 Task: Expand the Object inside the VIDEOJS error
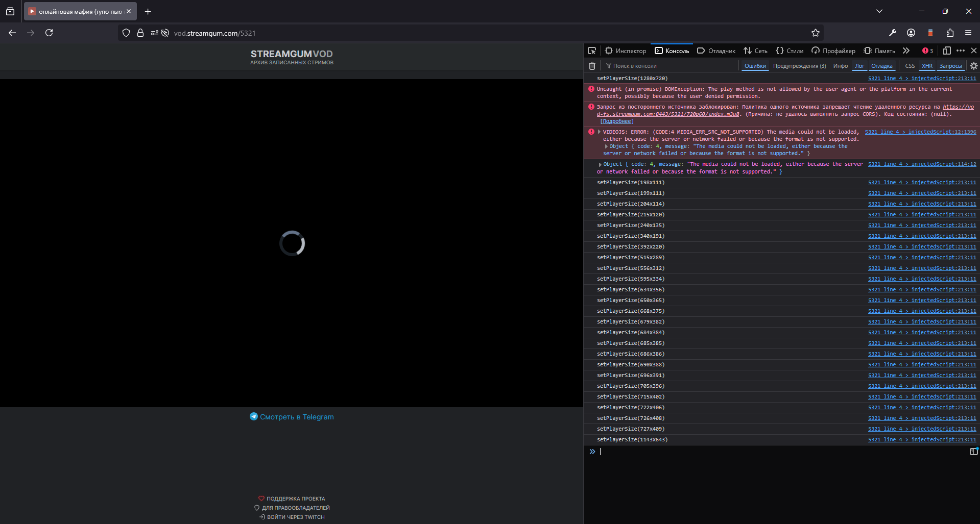point(606,146)
